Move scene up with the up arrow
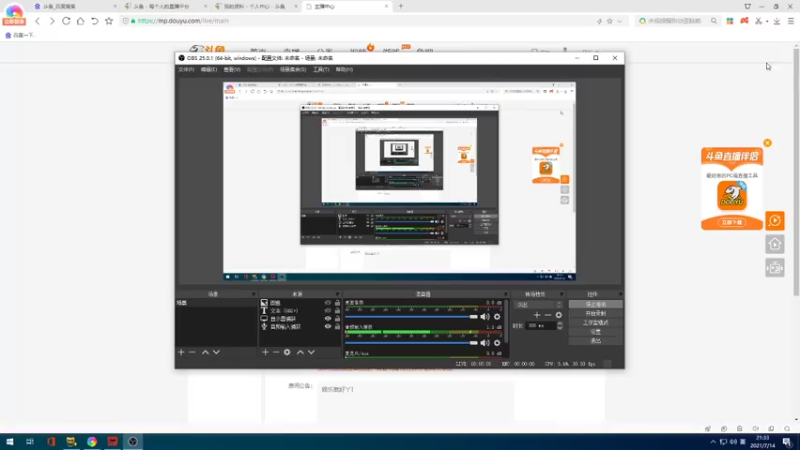The width and height of the screenshot is (800, 450). [x=205, y=352]
